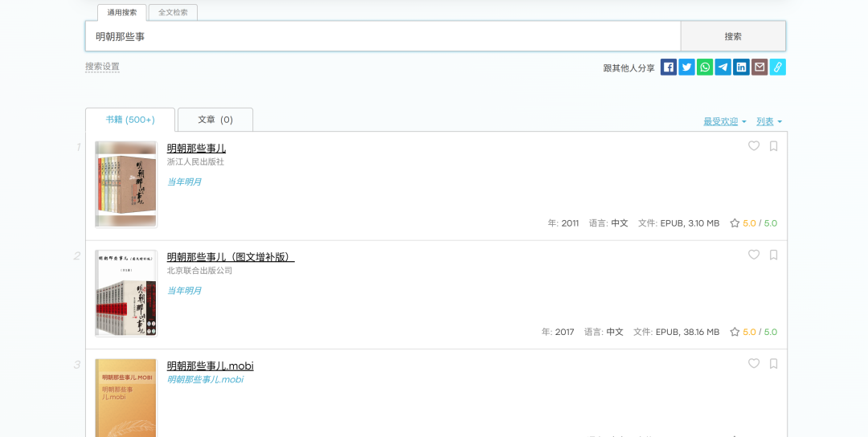This screenshot has width=868, height=437.
Task: Switch to the 全文检索 tab
Action: coord(173,12)
